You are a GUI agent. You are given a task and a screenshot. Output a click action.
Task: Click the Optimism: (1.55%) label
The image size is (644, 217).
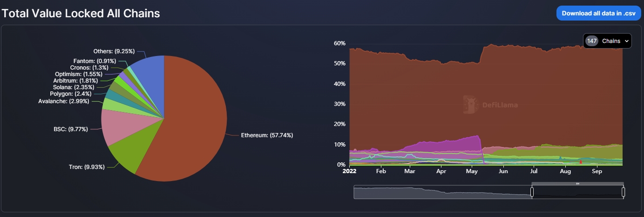pyautogui.click(x=79, y=74)
